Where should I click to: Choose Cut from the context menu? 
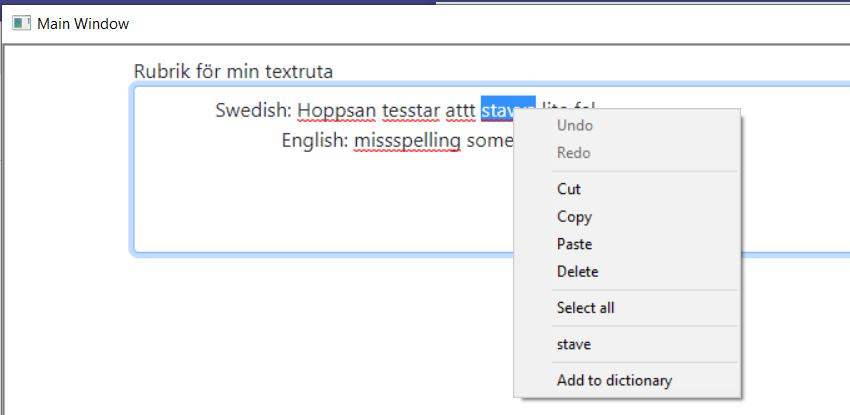(568, 189)
